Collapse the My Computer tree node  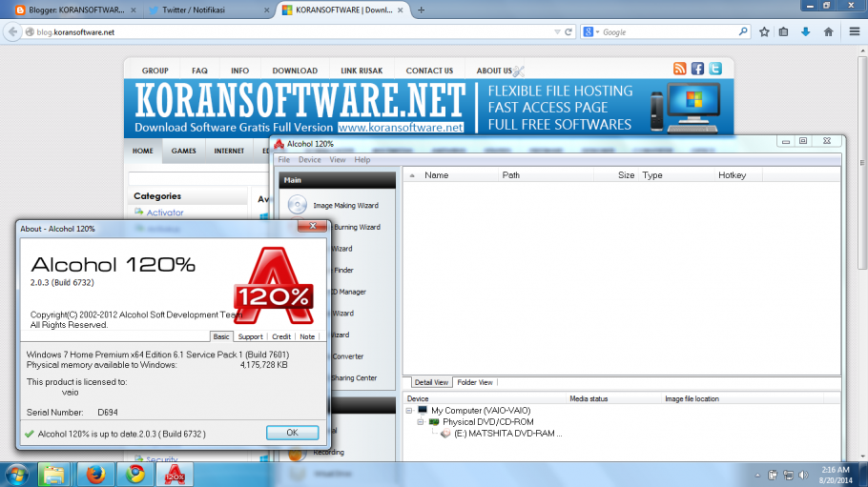[x=409, y=411]
